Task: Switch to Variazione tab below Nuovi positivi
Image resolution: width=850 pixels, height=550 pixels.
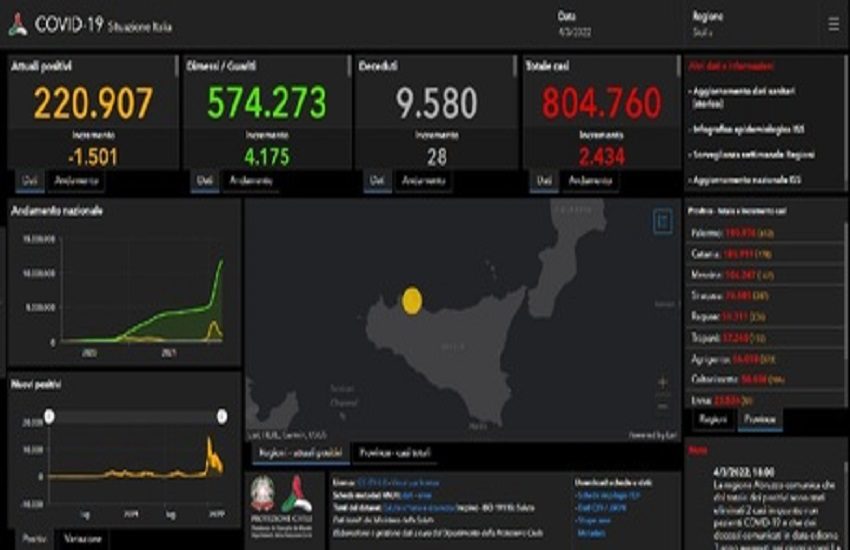Action: point(83,539)
